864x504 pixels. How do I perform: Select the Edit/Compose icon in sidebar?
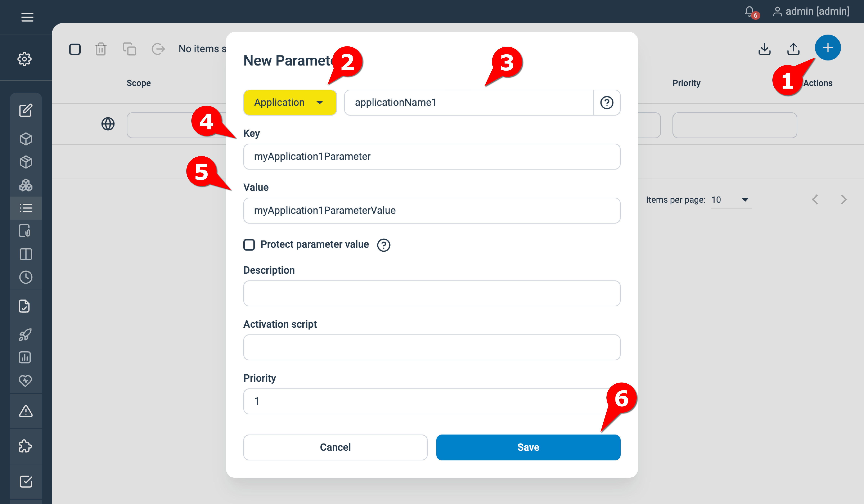[26, 110]
